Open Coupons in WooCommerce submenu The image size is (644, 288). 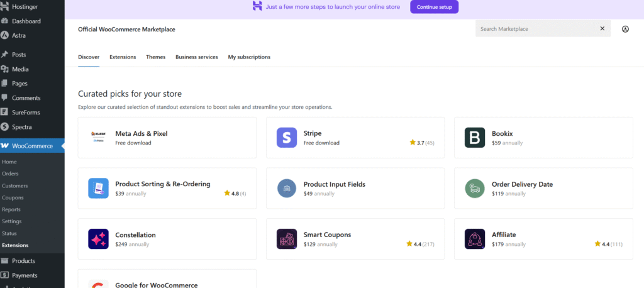click(13, 197)
